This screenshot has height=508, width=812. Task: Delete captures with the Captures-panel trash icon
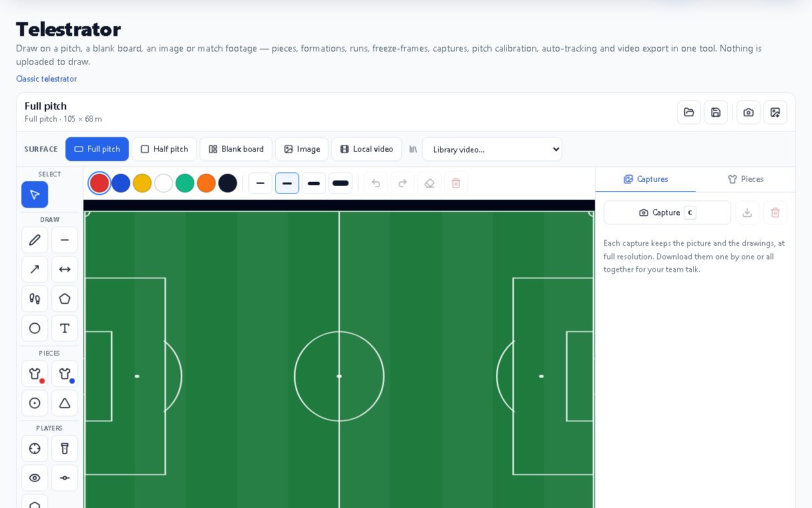(775, 213)
